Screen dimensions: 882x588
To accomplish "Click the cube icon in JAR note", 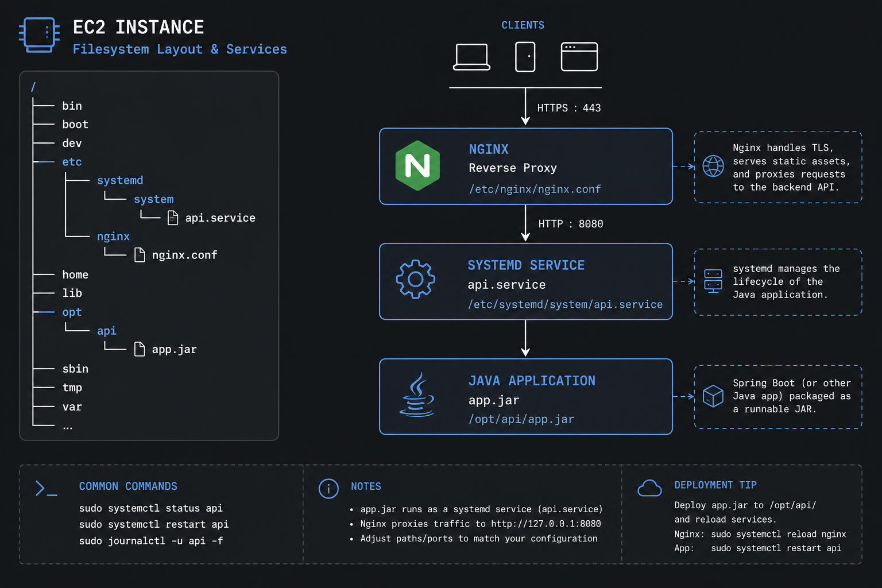I will tap(713, 396).
